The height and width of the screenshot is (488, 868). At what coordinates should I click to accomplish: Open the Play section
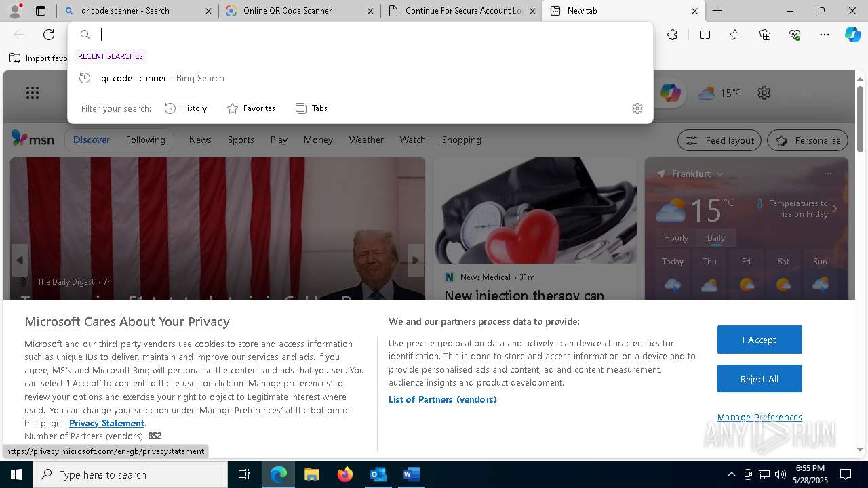pyautogui.click(x=279, y=140)
